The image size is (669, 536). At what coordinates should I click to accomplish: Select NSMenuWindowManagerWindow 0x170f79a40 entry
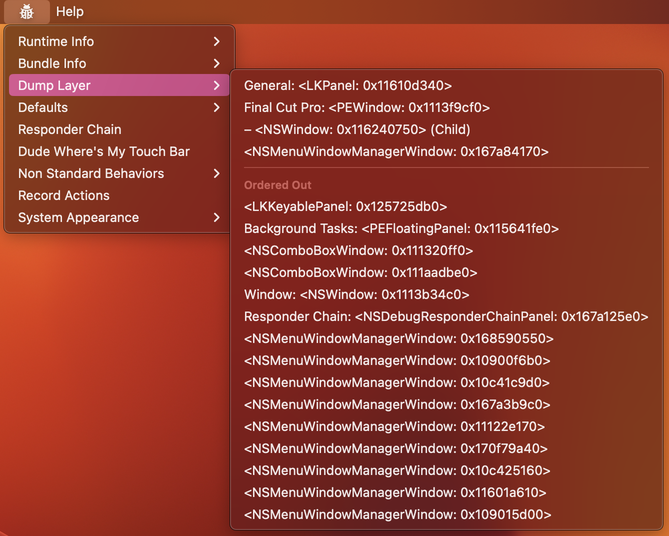click(446, 449)
